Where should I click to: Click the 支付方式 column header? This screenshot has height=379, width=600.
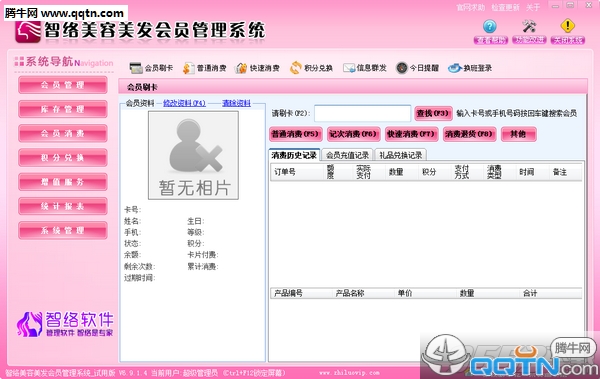pos(461,172)
